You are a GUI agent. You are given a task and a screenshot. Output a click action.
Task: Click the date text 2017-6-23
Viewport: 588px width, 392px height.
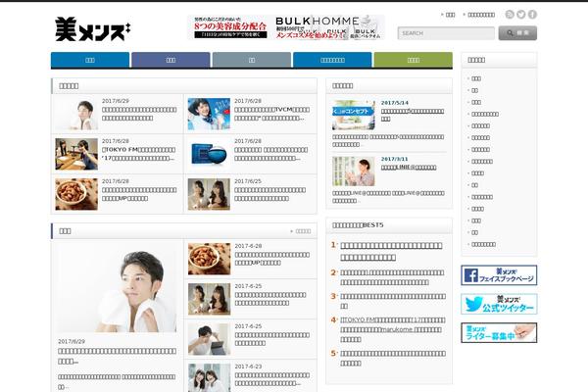tap(248, 367)
